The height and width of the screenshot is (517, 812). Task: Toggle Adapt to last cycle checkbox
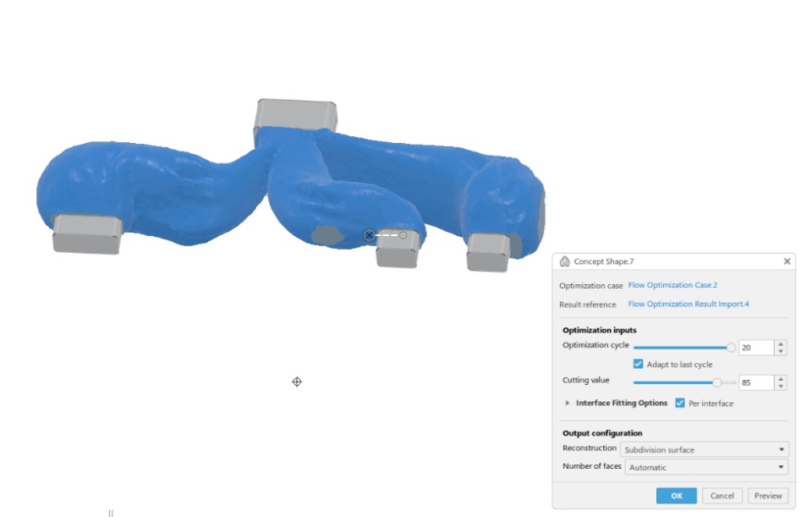(638, 364)
